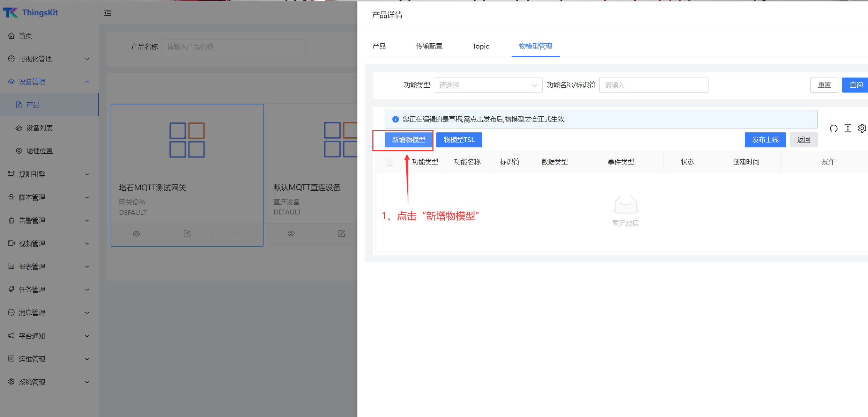868x417 pixels.
Task: Click the 发布上线 button
Action: click(x=765, y=140)
